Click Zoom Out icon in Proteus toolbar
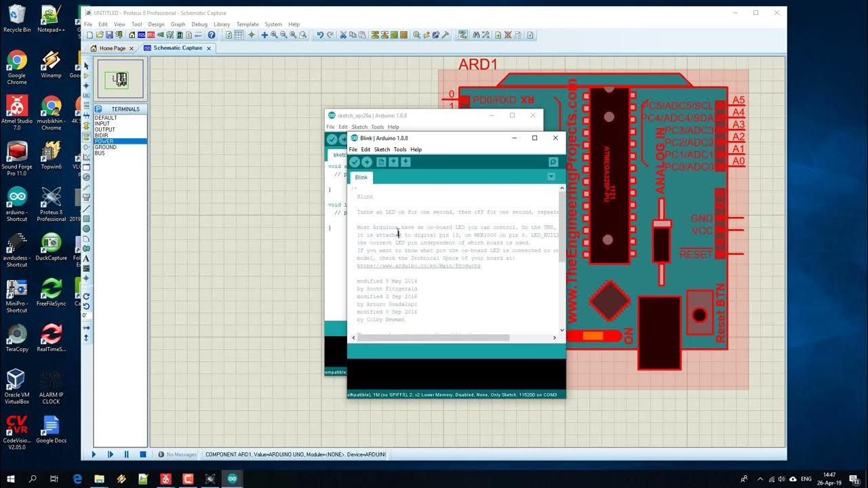Image resolution: width=868 pixels, height=488 pixels. point(283,35)
